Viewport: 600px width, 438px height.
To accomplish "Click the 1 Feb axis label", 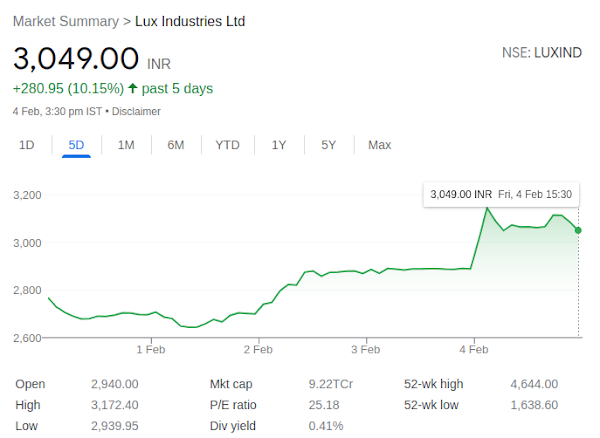I will [151, 350].
